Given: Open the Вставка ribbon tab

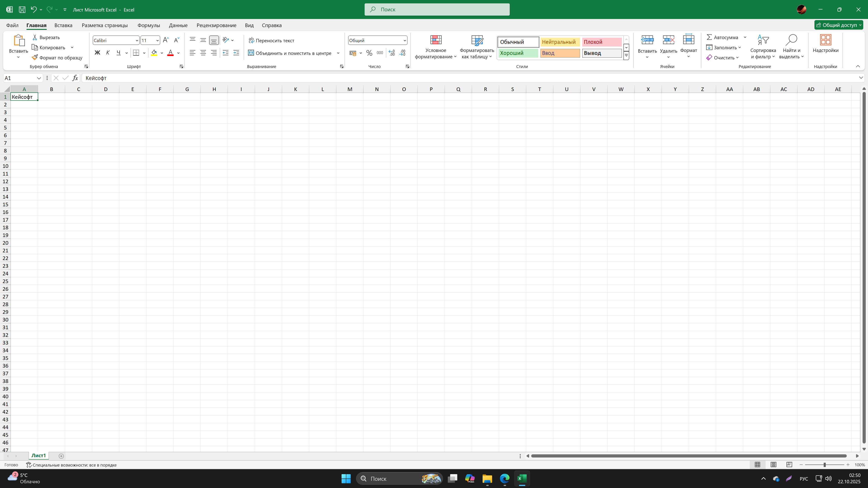Looking at the screenshot, I should tap(63, 25).
